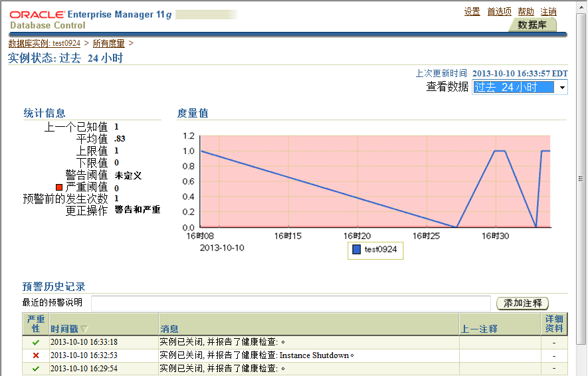Screen dimensions: 588x376
Task: Open the 首选项 preferences link
Action: (x=499, y=12)
